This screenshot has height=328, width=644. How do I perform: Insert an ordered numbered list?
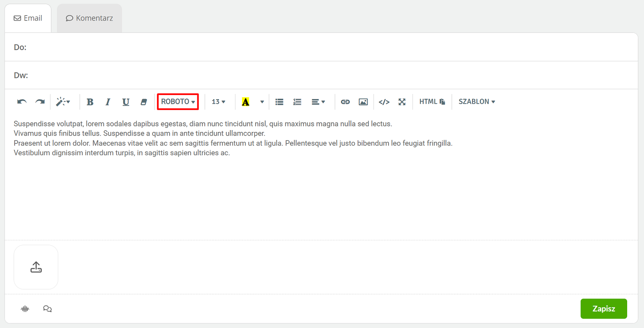pyautogui.click(x=297, y=102)
